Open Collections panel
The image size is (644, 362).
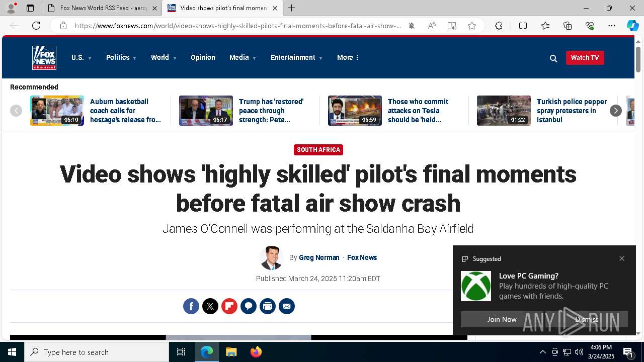point(568,26)
